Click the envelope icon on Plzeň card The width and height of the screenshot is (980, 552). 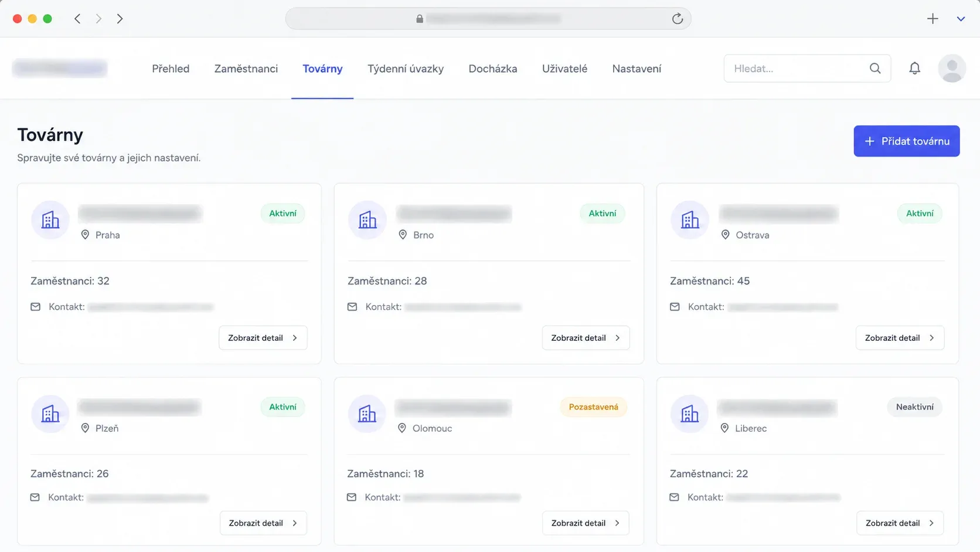(x=35, y=497)
